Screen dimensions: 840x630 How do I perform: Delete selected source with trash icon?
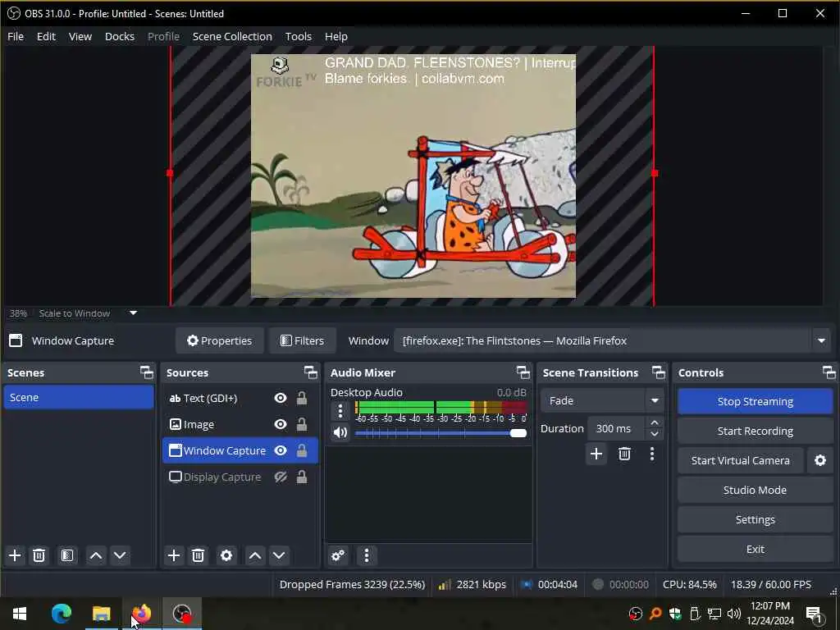click(199, 555)
